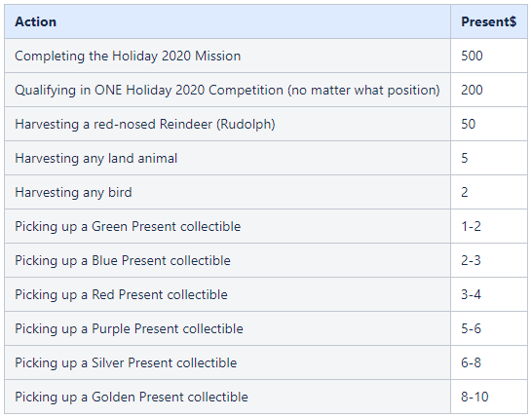Select Picking up a Purple Present collectible
This screenshot has width=532, height=418.
click(x=129, y=328)
